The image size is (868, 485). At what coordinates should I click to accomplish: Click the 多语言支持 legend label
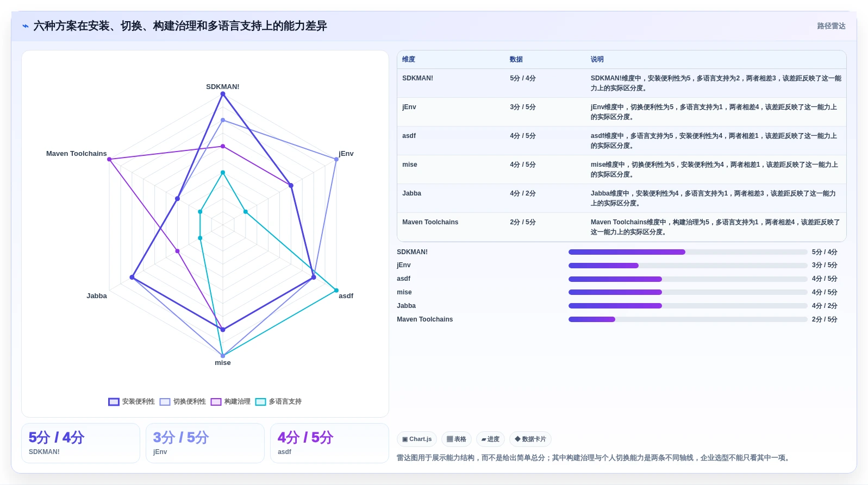click(x=285, y=402)
